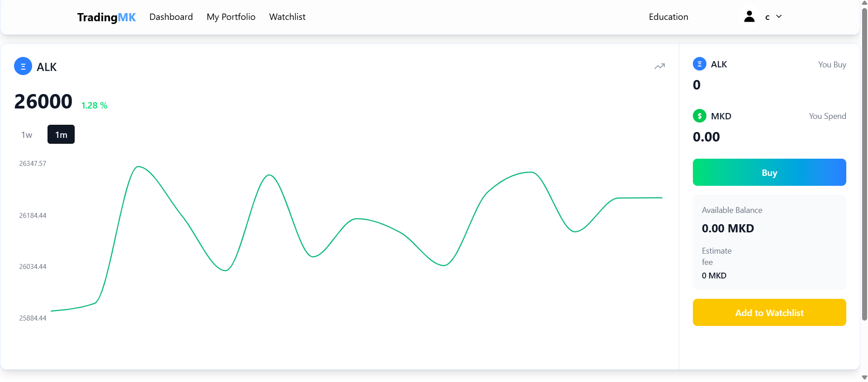Click the scroll down arrow
The height and width of the screenshot is (382, 868).
pyautogui.click(x=864, y=377)
